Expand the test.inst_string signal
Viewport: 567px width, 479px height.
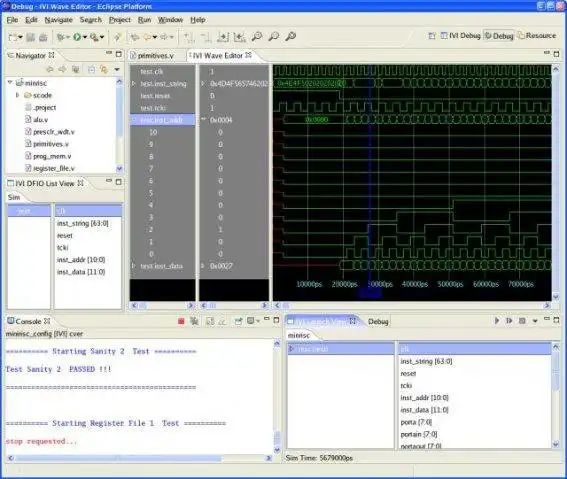tap(134, 84)
